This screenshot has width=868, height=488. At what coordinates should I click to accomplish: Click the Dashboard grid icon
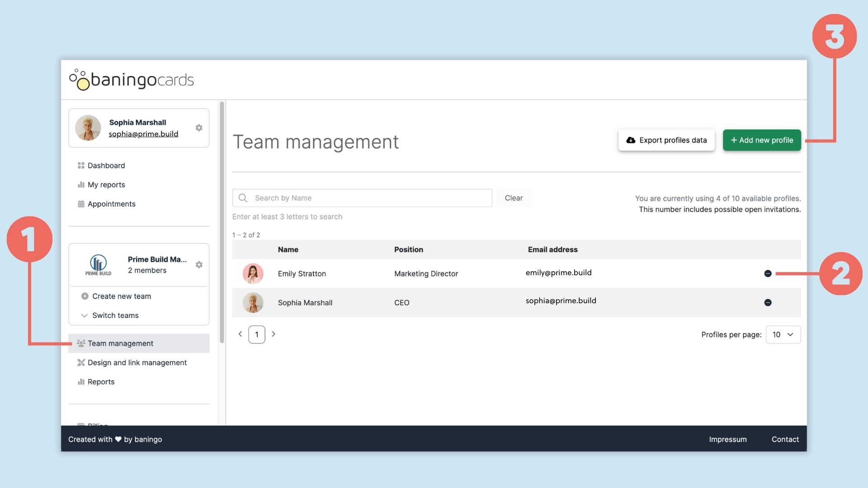click(81, 165)
